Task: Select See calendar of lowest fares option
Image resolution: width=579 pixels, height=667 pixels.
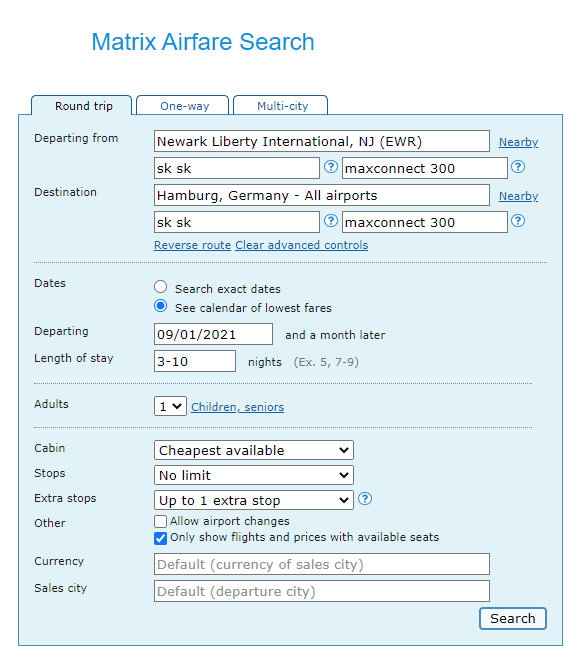Action: (160, 306)
